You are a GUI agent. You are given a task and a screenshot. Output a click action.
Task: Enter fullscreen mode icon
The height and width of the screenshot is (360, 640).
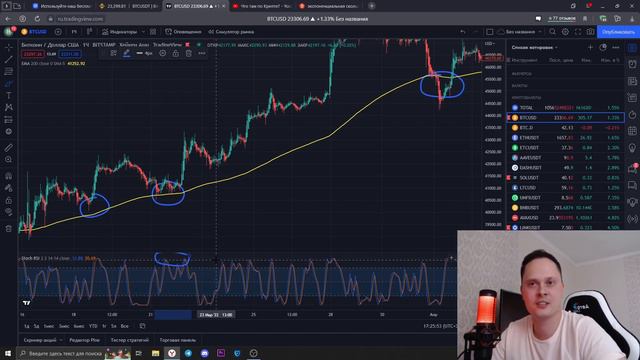pos(578,32)
